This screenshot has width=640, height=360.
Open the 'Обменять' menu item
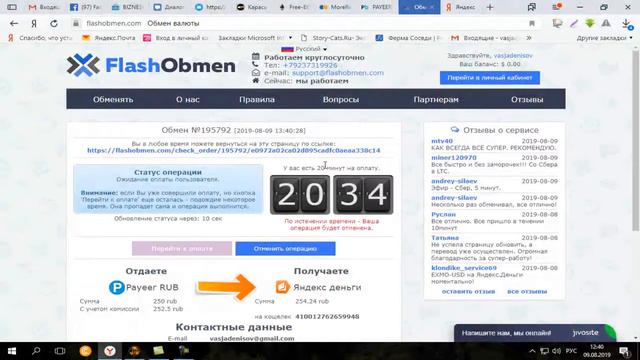[x=113, y=99]
